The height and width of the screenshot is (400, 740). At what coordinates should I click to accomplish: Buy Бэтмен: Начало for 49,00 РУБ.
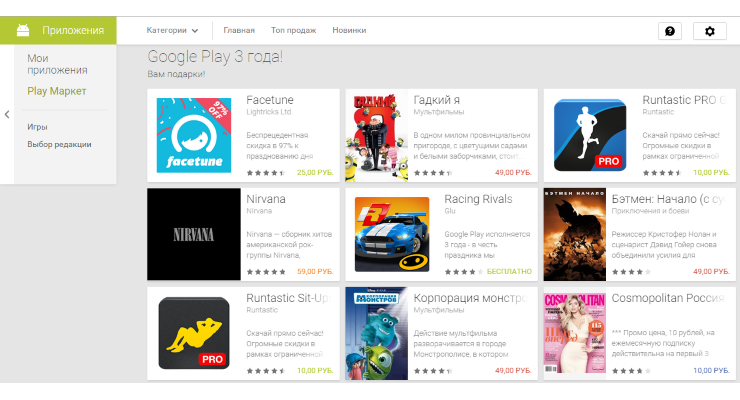(x=711, y=272)
